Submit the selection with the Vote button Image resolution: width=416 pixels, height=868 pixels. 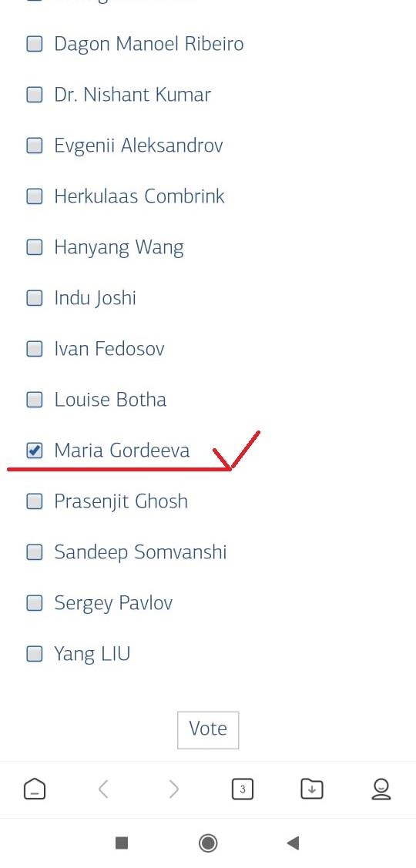pyautogui.click(x=208, y=729)
